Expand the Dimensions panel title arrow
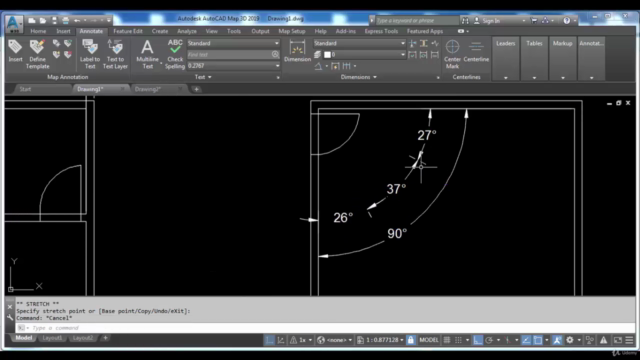Screen dimensions: 640x360 (375, 77)
